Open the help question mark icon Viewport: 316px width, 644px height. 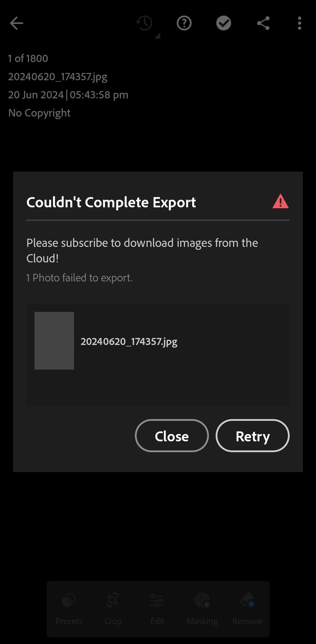click(184, 23)
